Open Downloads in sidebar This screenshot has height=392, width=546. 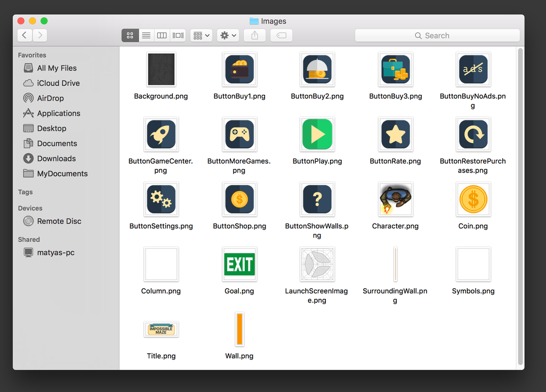50,159
